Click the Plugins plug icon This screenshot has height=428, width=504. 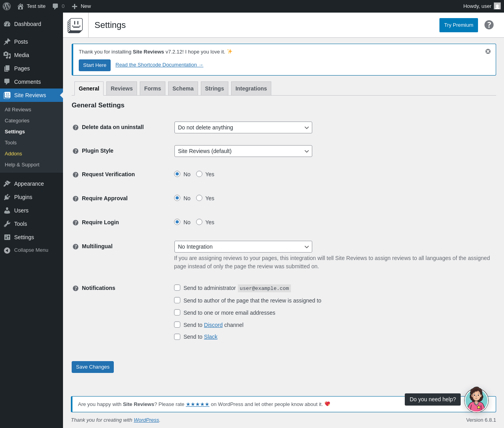(7, 197)
